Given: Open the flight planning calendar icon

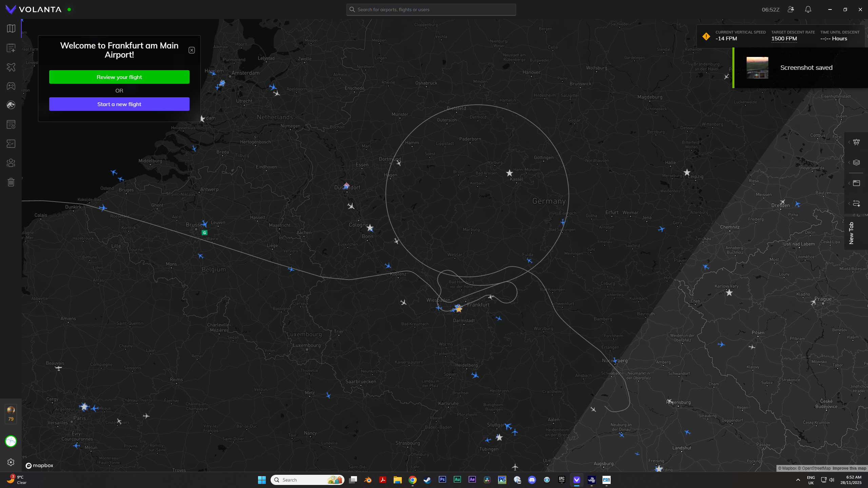Looking at the screenshot, I should (11, 48).
